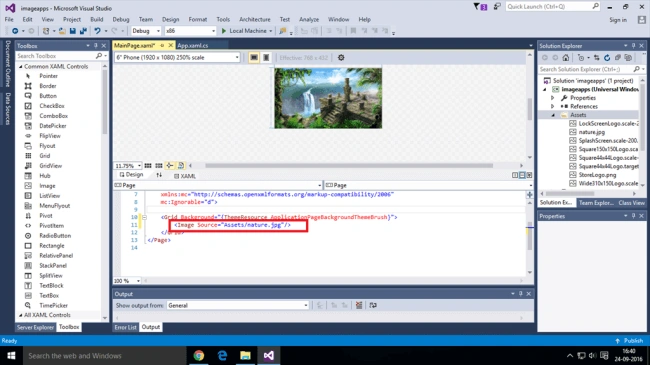
Task: Click the Design view button
Action: tap(131, 175)
